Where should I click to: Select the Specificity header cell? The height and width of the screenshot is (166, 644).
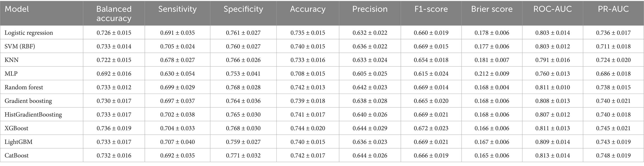243,9
